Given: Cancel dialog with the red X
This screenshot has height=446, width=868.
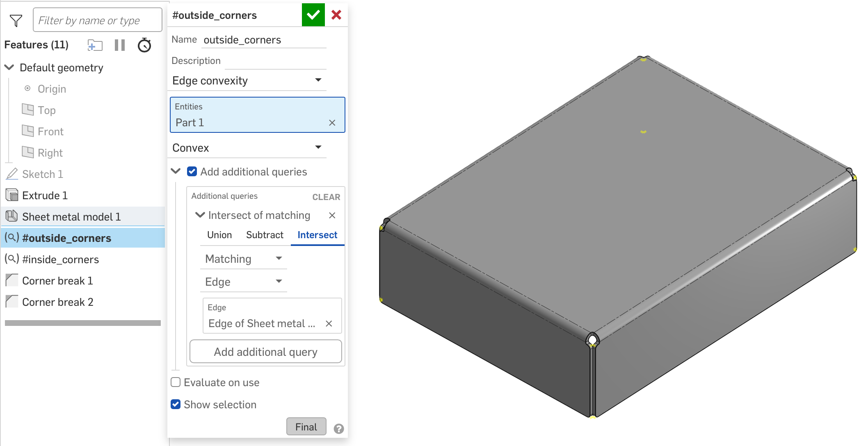Looking at the screenshot, I should pyautogui.click(x=336, y=15).
